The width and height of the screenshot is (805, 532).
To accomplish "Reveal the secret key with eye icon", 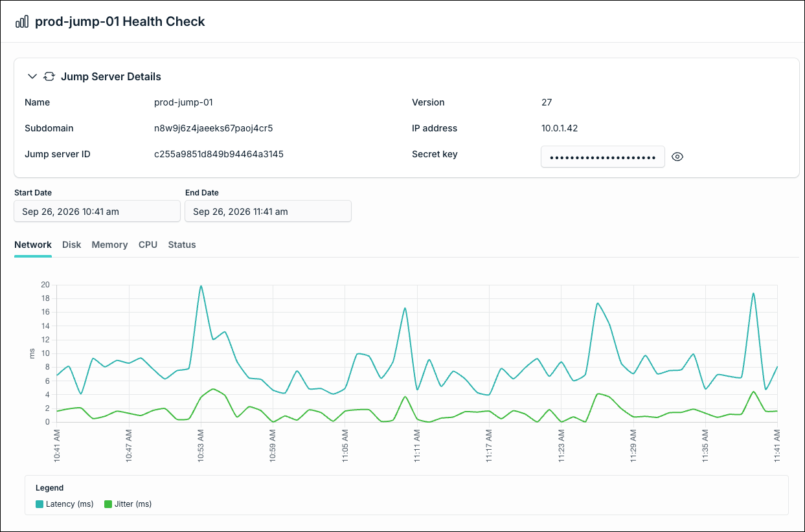I will pos(677,157).
